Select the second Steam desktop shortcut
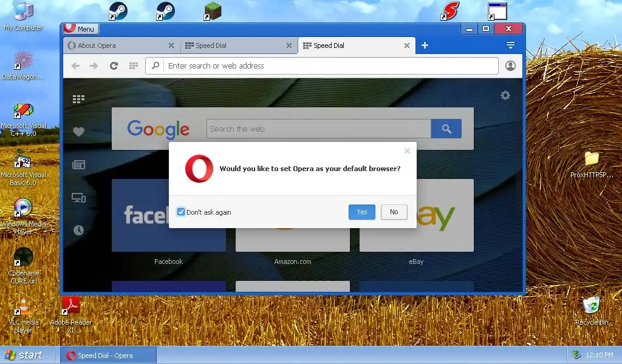Viewport: 622px width, 364px height. point(165,11)
